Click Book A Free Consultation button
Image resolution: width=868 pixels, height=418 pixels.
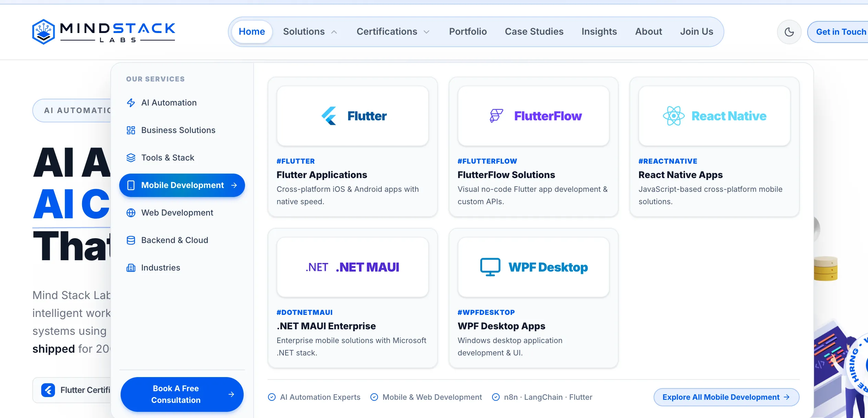pos(182,394)
